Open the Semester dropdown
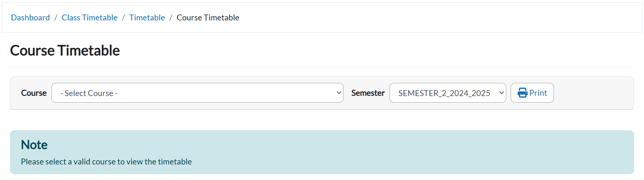644x180 pixels. (x=448, y=93)
